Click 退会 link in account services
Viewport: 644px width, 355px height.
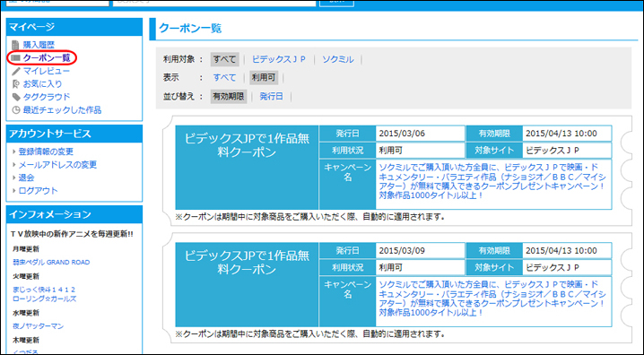[26, 177]
